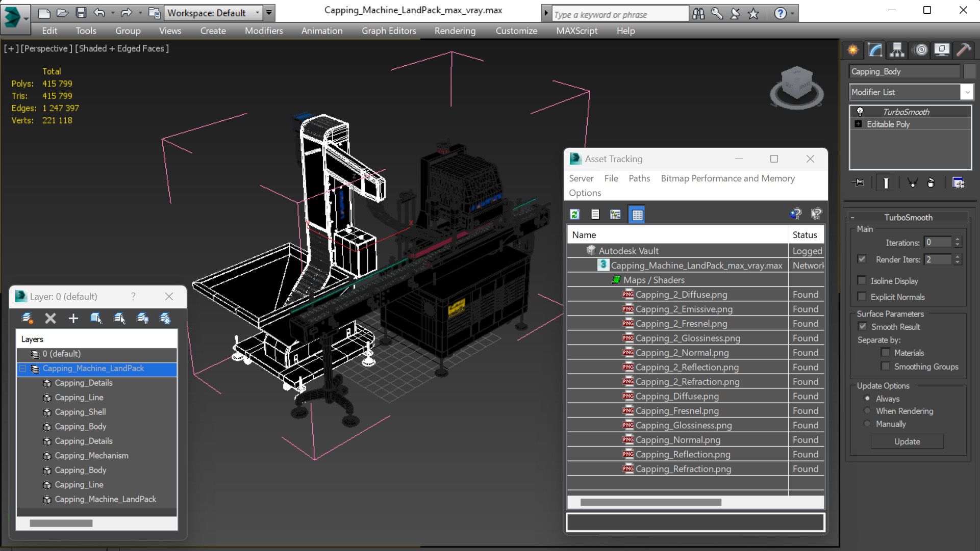
Task: Switch to the Motion panel tab
Action: coord(921,50)
